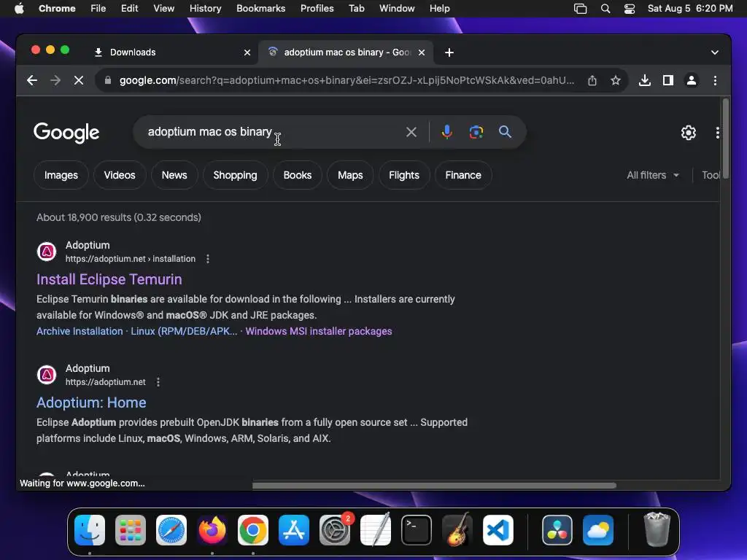Screen dimensions: 747x560
Task: Filter results by Books
Action: [x=298, y=175]
